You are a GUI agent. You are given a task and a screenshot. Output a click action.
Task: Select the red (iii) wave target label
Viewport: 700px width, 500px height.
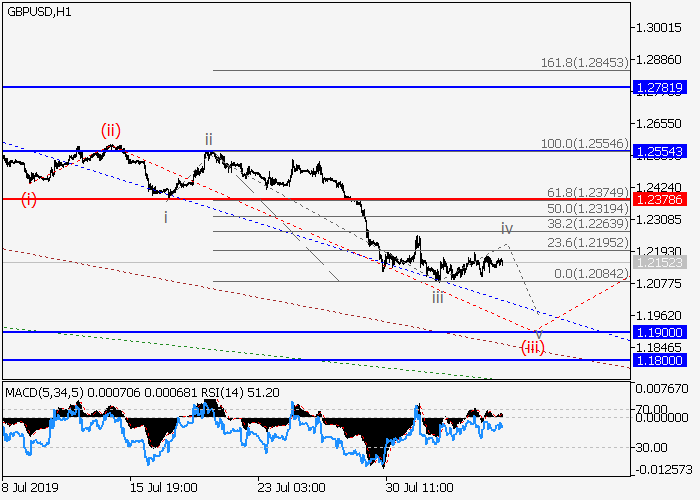tap(532, 347)
